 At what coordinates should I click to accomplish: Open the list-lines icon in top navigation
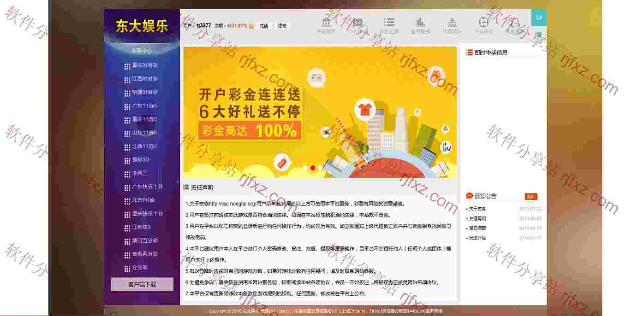pos(389,22)
